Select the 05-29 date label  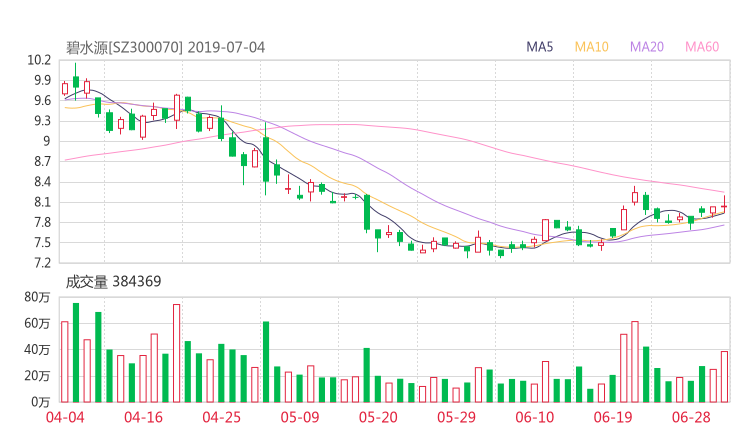[457, 418]
